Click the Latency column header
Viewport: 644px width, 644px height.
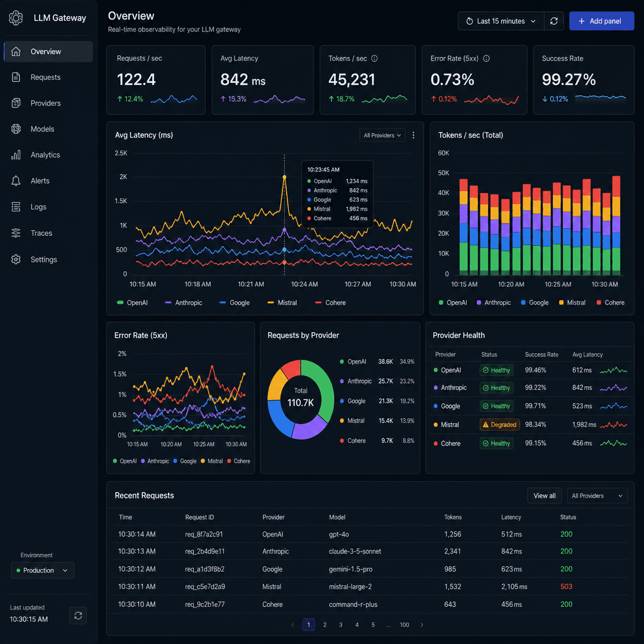[x=511, y=517]
